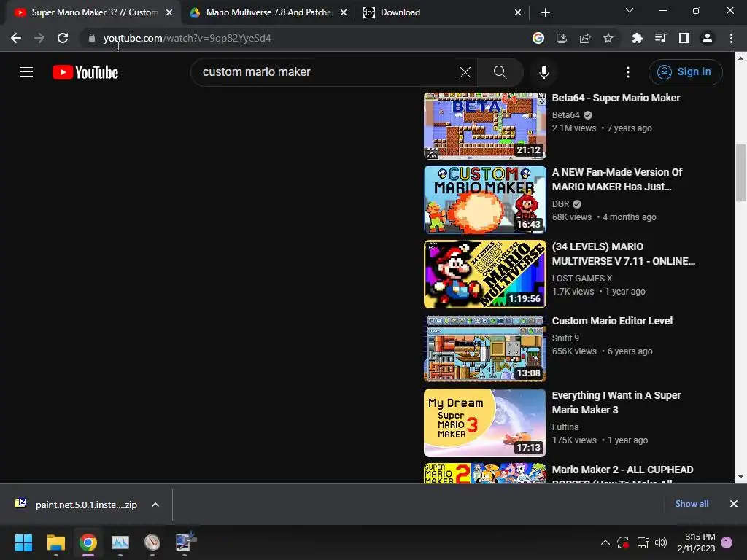747x560 pixels.
Task: Click title 'Beta64 - Super Mario Maker'
Action: tap(616, 98)
